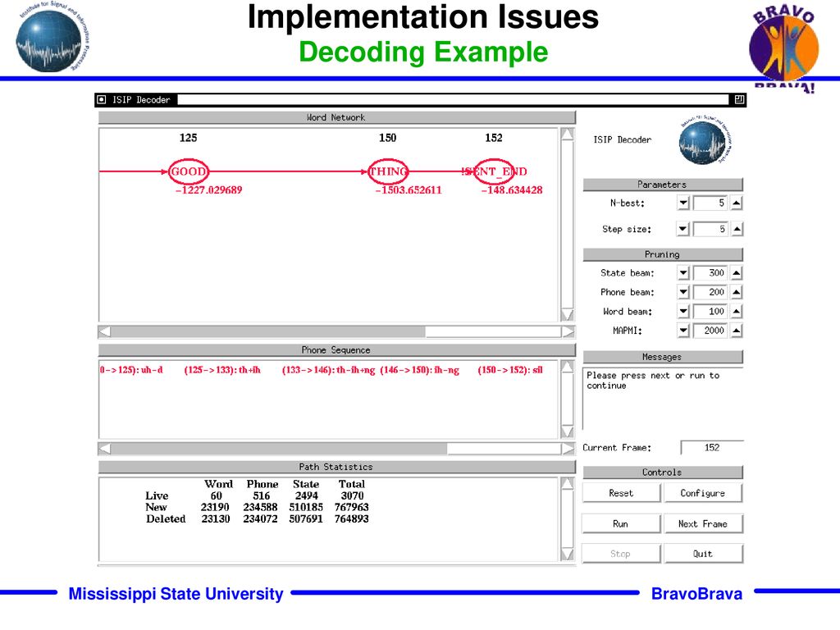Lower Word beam with down arrow
The height and width of the screenshot is (630, 840).
point(683,312)
